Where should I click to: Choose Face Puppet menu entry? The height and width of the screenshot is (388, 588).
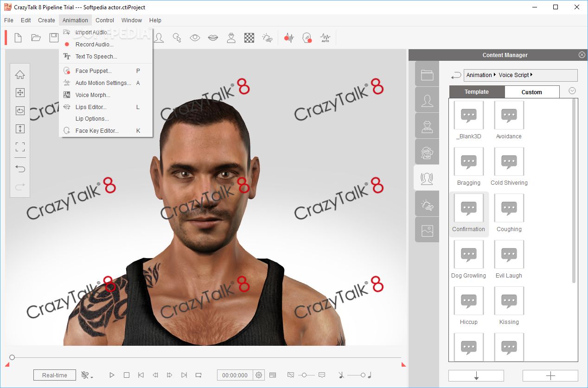point(106,71)
